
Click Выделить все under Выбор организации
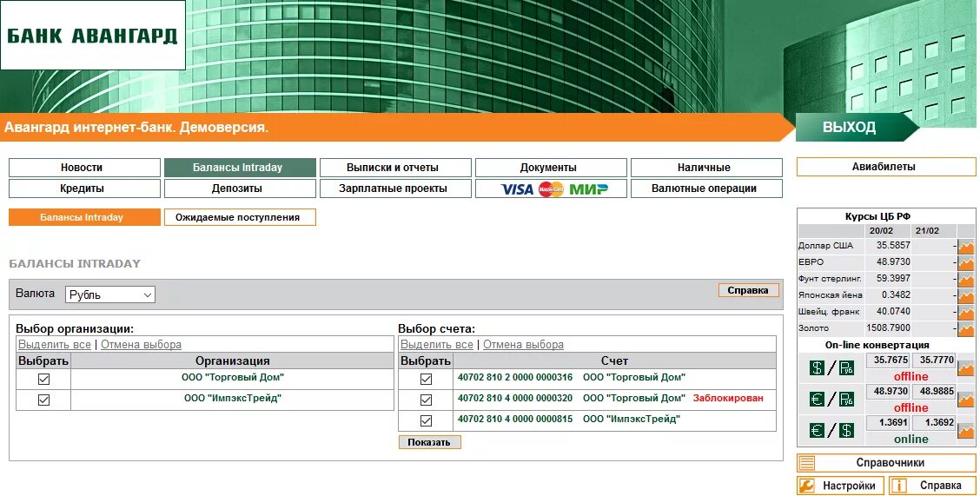55,345
